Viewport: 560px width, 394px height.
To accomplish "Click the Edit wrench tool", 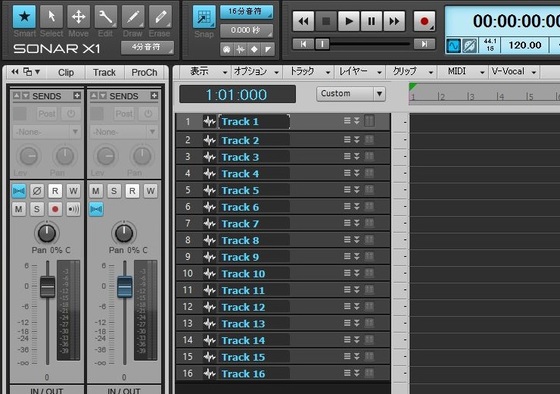I will click(x=106, y=16).
